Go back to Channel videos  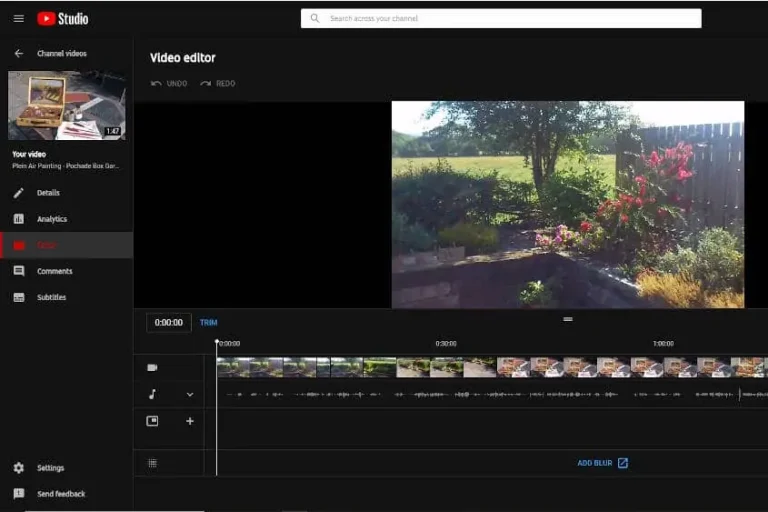tap(18, 53)
